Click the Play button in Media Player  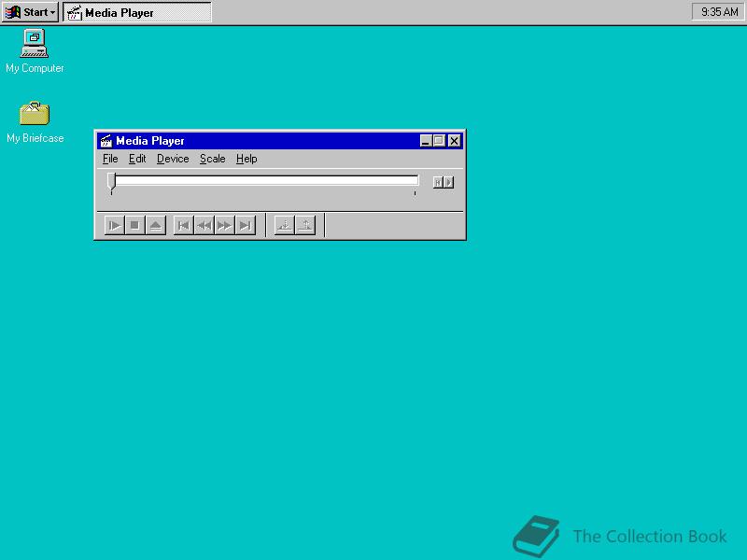tap(115, 225)
